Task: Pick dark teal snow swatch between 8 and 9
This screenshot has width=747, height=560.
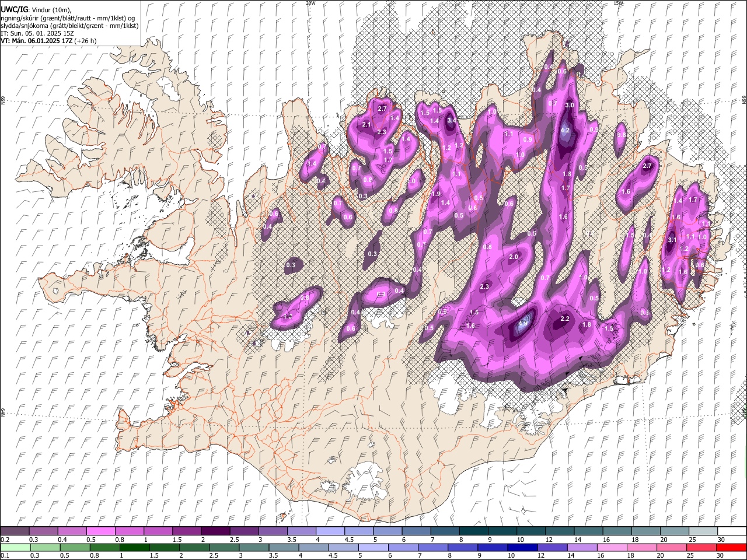Action: (473, 531)
